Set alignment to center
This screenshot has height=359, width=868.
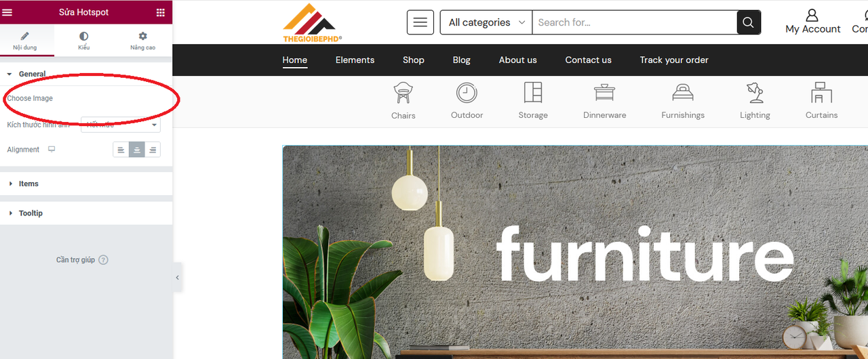(137, 150)
